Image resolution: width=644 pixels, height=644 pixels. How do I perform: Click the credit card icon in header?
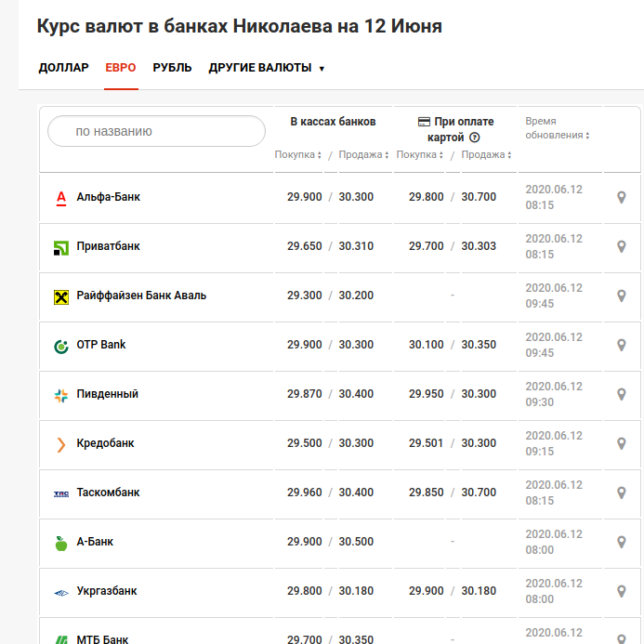pos(424,122)
